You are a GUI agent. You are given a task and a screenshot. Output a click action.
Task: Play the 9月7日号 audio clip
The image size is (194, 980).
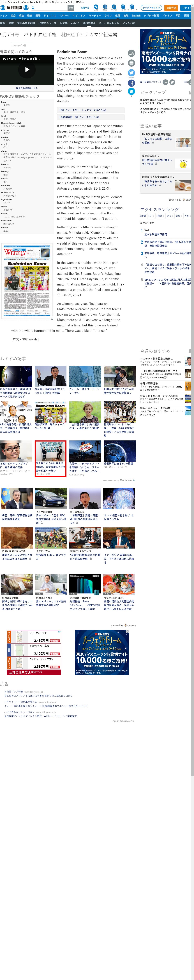27,70
